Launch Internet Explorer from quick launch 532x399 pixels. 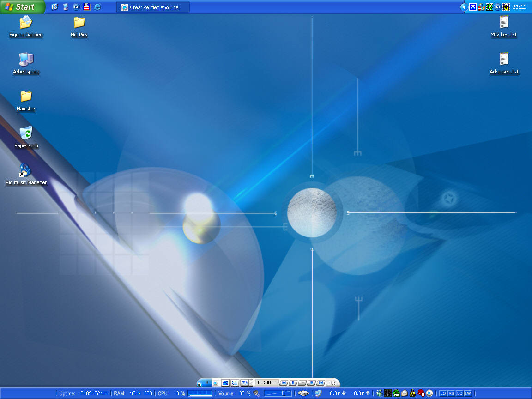coord(97,7)
